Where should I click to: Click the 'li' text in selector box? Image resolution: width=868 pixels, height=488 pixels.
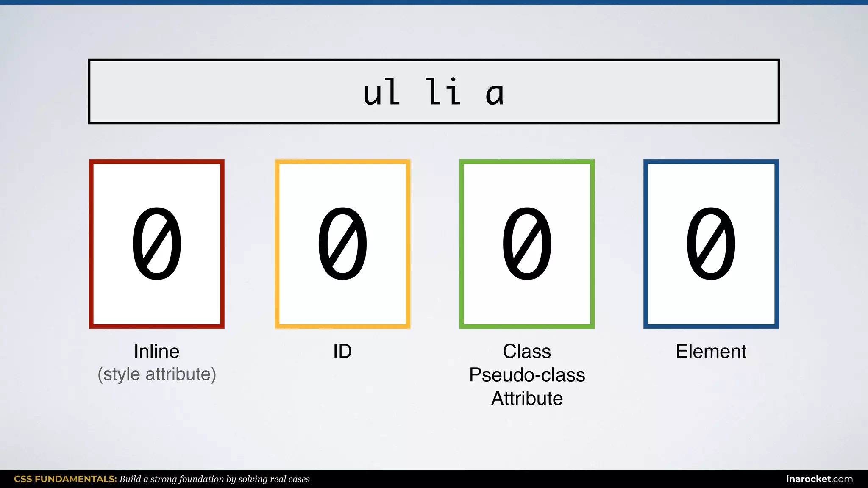point(443,91)
